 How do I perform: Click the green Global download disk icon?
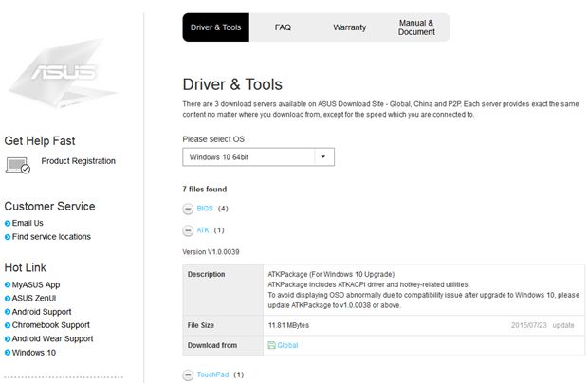coord(272,345)
